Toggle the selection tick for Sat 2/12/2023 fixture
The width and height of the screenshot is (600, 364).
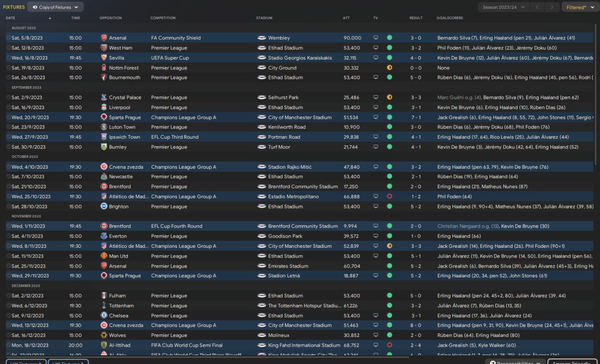coord(8,296)
